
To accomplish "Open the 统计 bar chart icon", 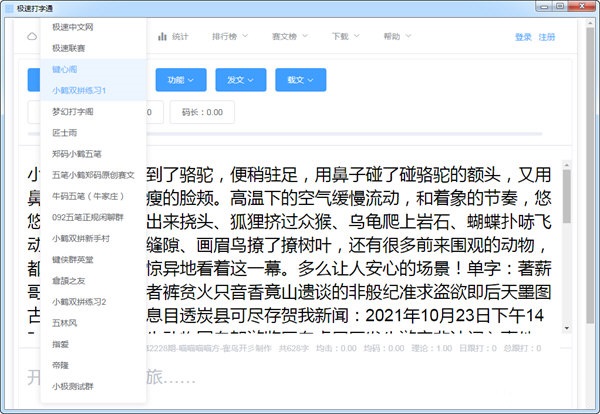I will coord(162,36).
